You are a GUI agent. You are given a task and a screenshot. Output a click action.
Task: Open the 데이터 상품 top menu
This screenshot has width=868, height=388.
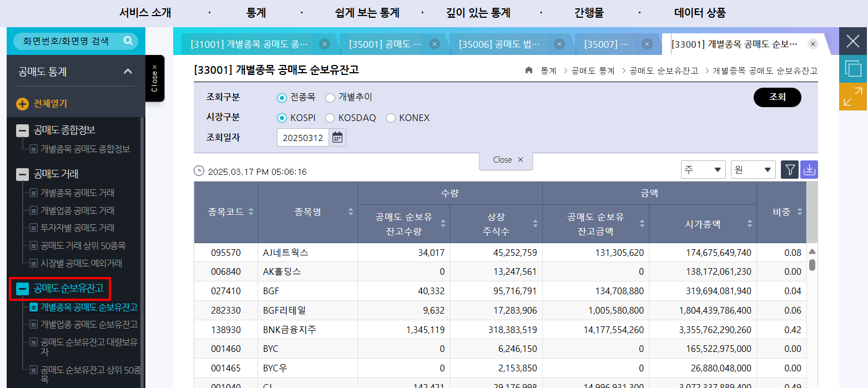(700, 13)
